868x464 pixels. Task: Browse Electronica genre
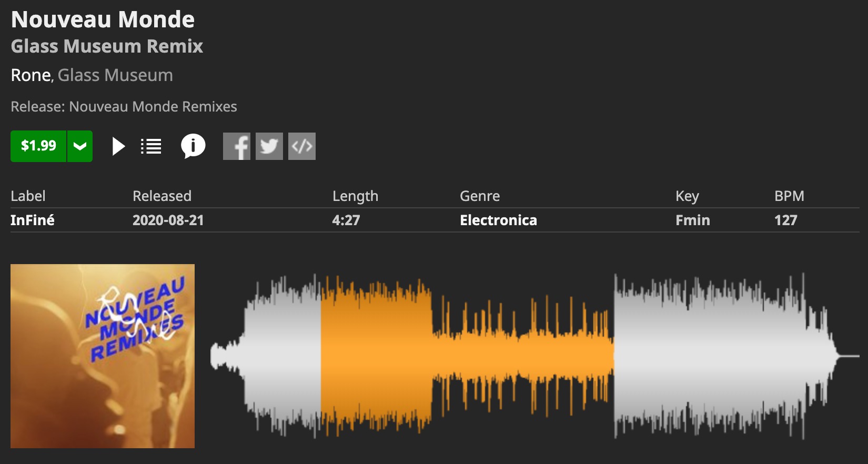click(x=498, y=220)
